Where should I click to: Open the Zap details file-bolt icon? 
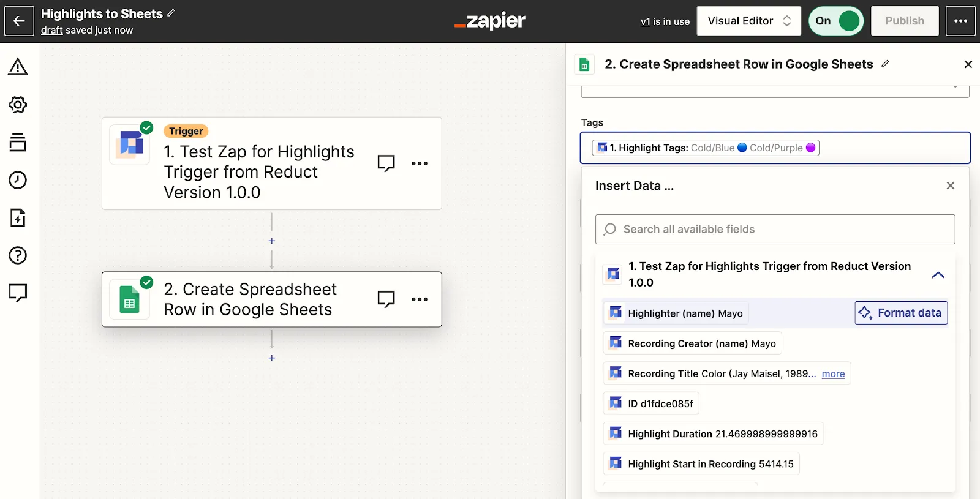pyautogui.click(x=18, y=217)
